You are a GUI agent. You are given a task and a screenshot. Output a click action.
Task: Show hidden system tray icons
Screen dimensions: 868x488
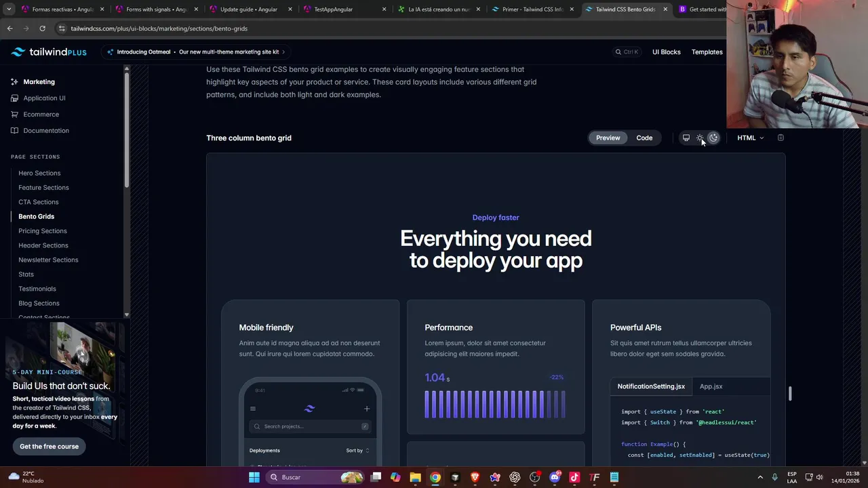click(760, 477)
